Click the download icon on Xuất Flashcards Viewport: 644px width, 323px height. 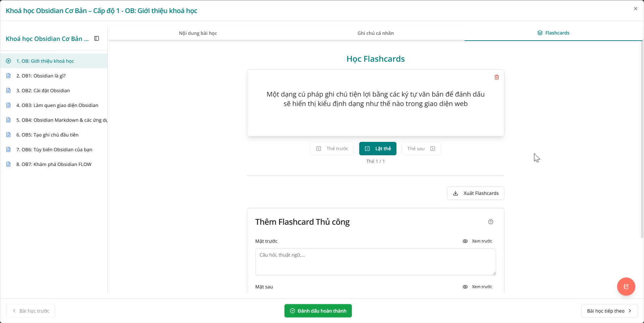coord(455,193)
